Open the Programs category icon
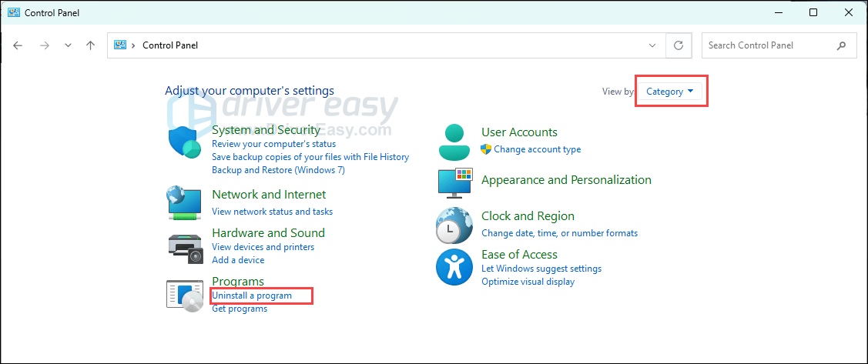 pos(185,295)
